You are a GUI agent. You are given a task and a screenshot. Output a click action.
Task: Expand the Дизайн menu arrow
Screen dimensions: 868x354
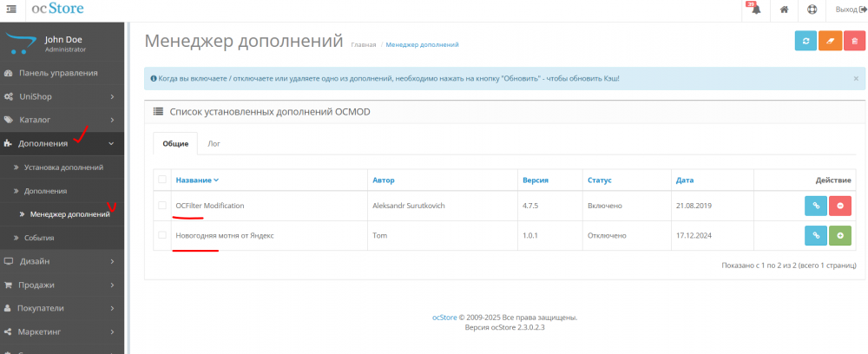click(x=112, y=262)
